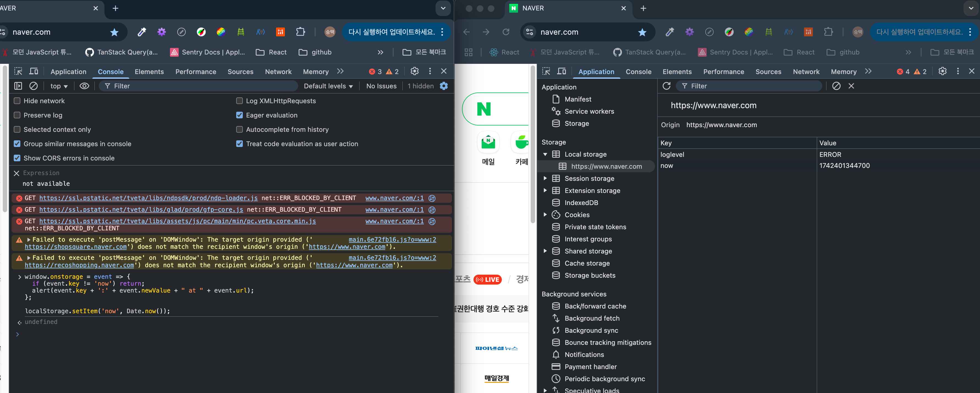Viewport: 980px width, 393px height.
Task: Open Sentry Docs bookmark in right window
Action: [735, 52]
